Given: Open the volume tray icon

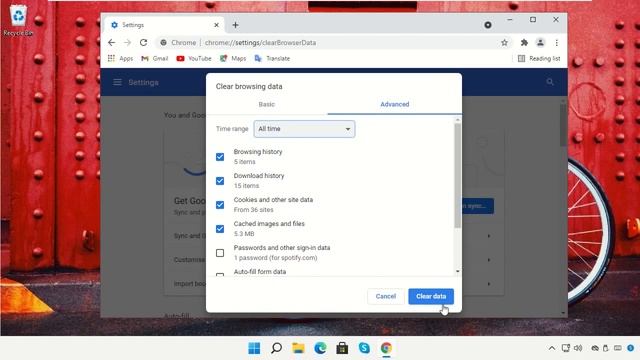Looking at the screenshot, I should pos(578,348).
